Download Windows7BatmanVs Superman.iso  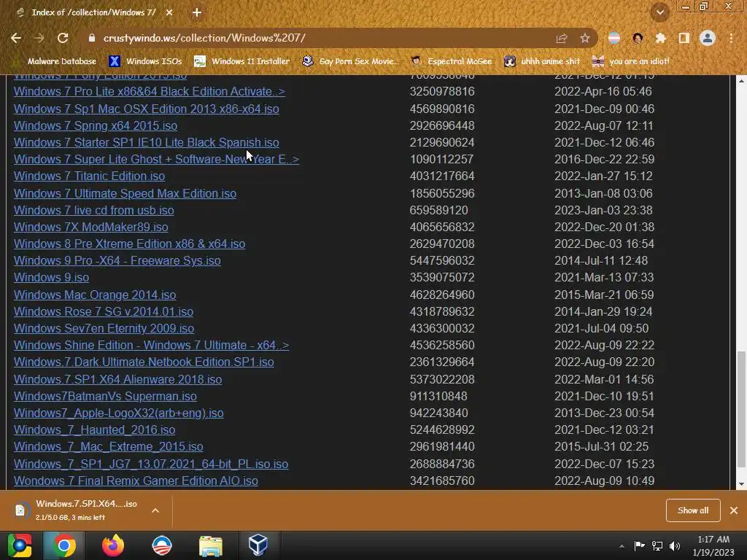pos(105,397)
